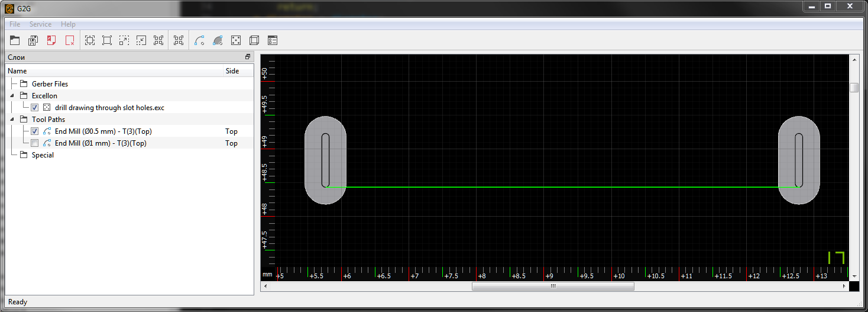The image size is (868, 312).
Task: Click the red PDF export icon
Action: tap(51, 40)
